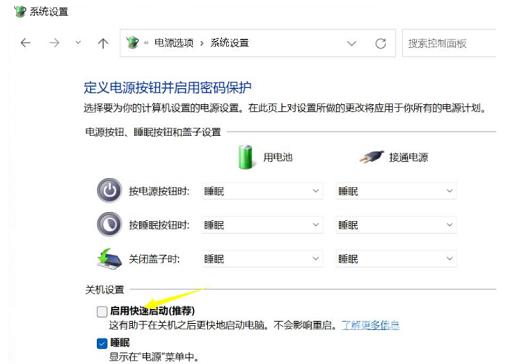The width and height of the screenshot is (520, 364).
Task: Open 按睡眠按钮时 plugged-in dropdown
Action: point(396,225)
